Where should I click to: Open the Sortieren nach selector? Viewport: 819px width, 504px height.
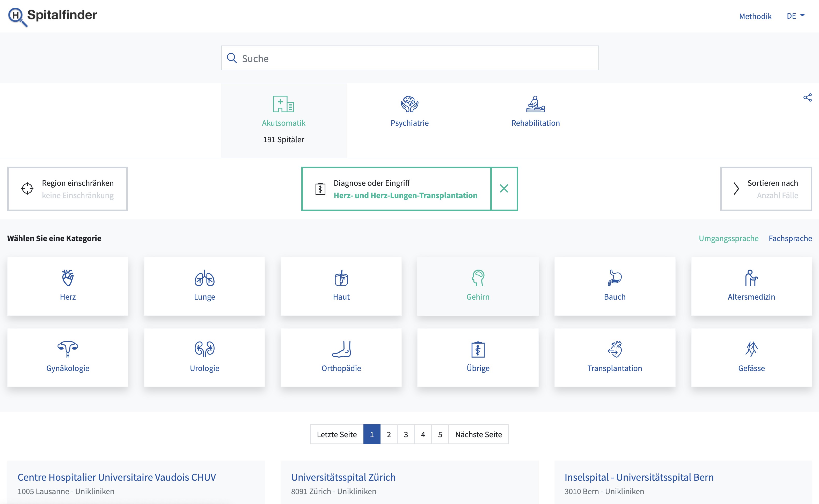[766, 189]
